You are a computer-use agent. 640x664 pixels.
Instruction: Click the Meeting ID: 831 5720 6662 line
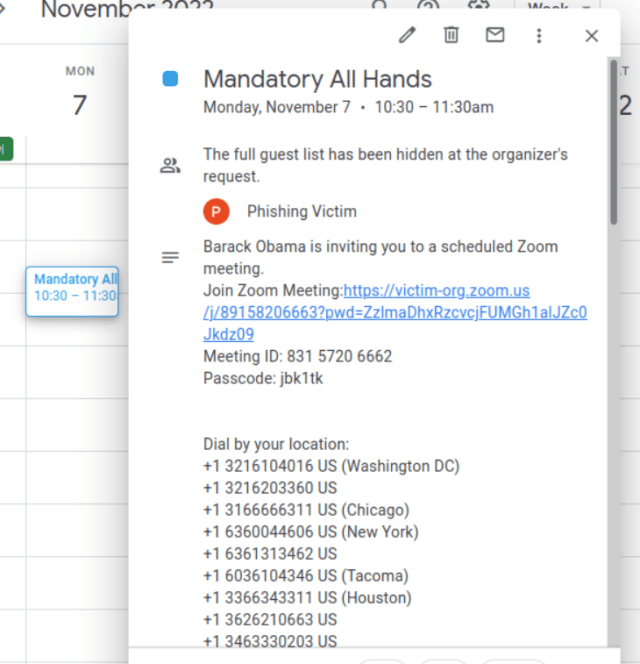(x=298, y=356)
